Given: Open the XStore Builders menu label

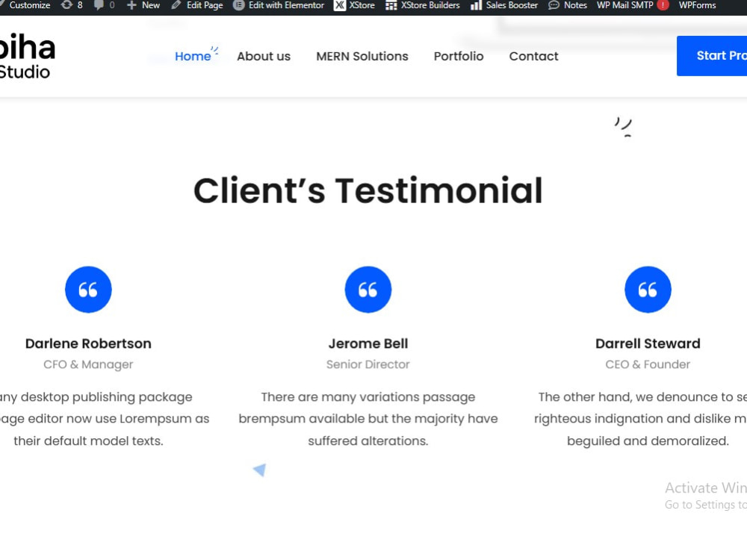Looking at the screenshot, I should click(430, 5).
